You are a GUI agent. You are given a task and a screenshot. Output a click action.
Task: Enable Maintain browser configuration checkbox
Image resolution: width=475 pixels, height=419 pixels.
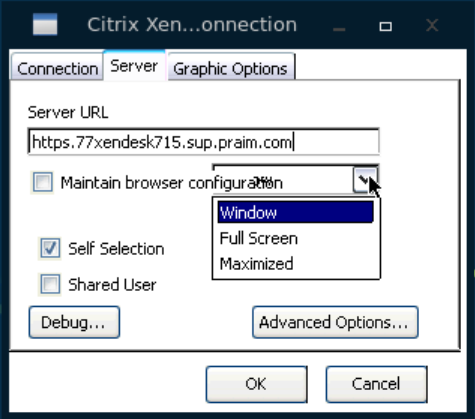tap(43, 182)
